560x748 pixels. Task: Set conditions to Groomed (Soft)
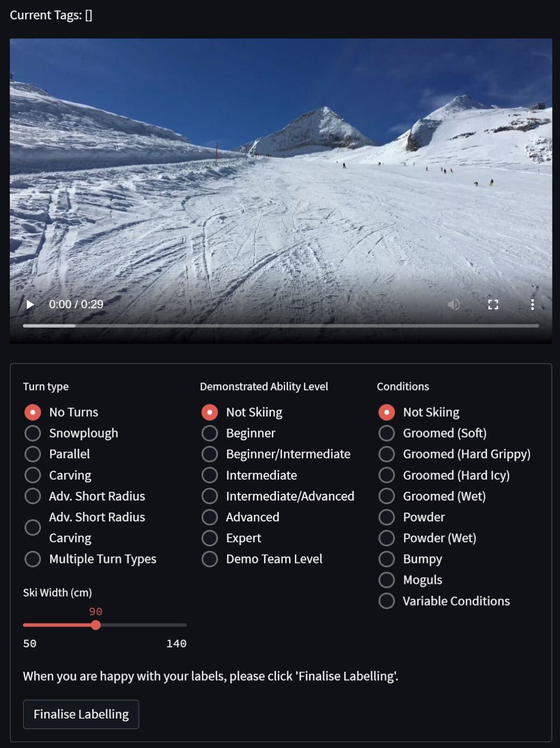(x=433, y=433)
